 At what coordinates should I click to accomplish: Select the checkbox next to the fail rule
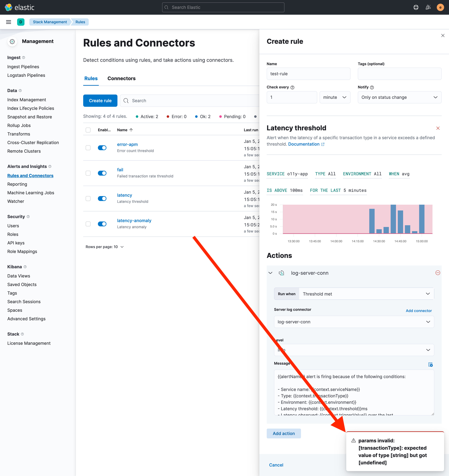[88, 173]
